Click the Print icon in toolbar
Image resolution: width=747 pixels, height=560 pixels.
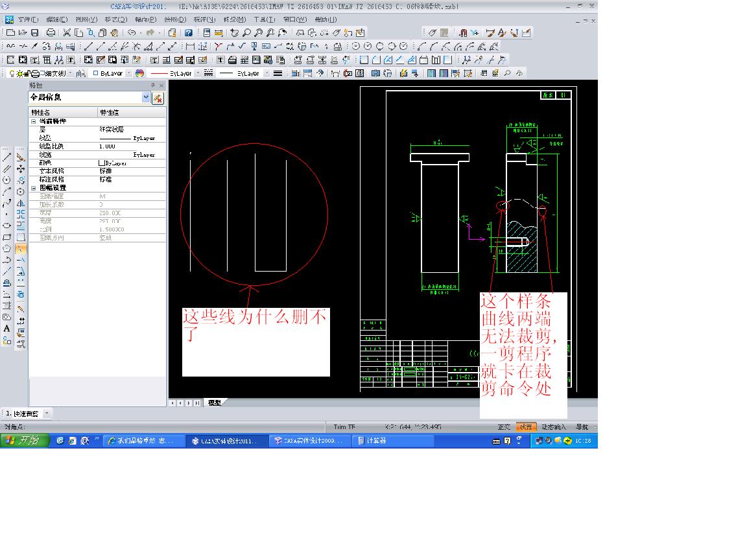[x=51, y=32]
